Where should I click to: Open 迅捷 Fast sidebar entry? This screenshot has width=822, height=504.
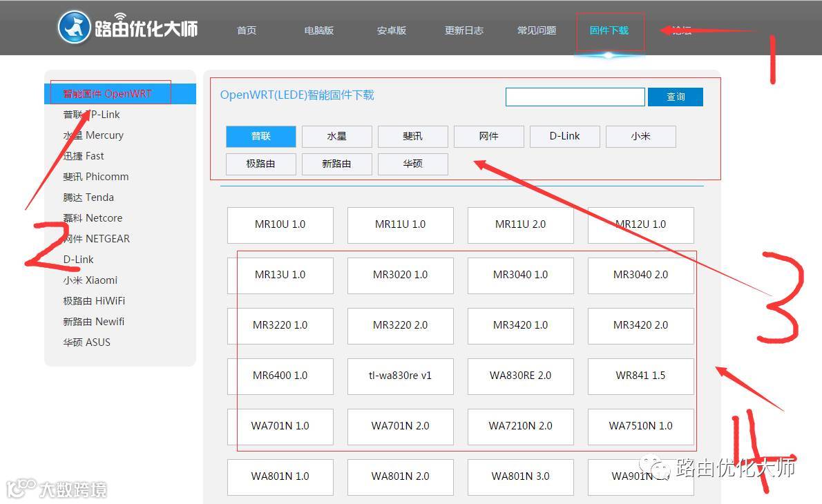click(84, 155)
